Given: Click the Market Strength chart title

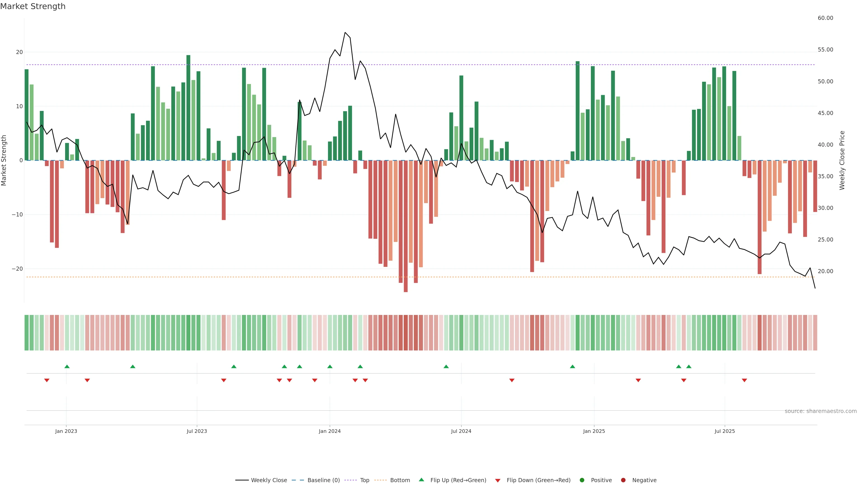Looking at the screenshot, I should tap(33, 6).
